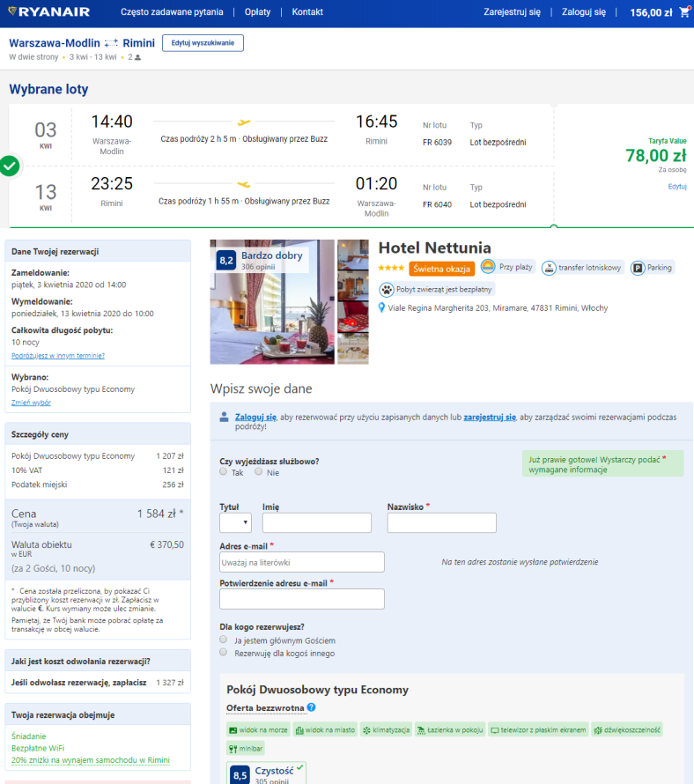Select Nie for business trip question
Image resolution: width=694 pixels, height=784 pixels.
[x=259, y=472]
